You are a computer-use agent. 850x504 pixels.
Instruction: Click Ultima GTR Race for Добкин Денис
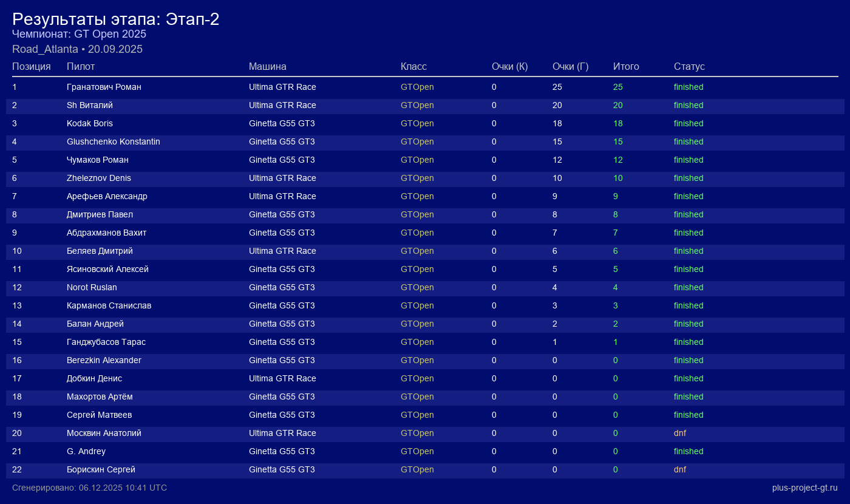[282, 378]
